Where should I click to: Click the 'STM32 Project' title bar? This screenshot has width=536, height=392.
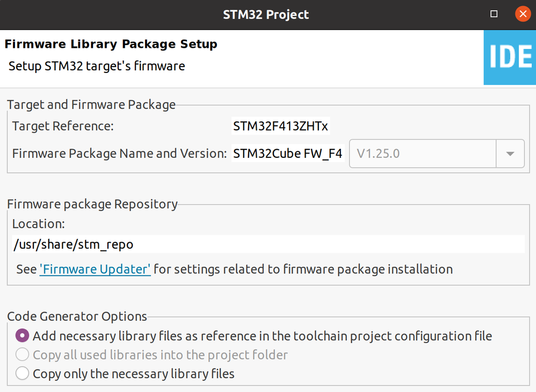(266, 14)
